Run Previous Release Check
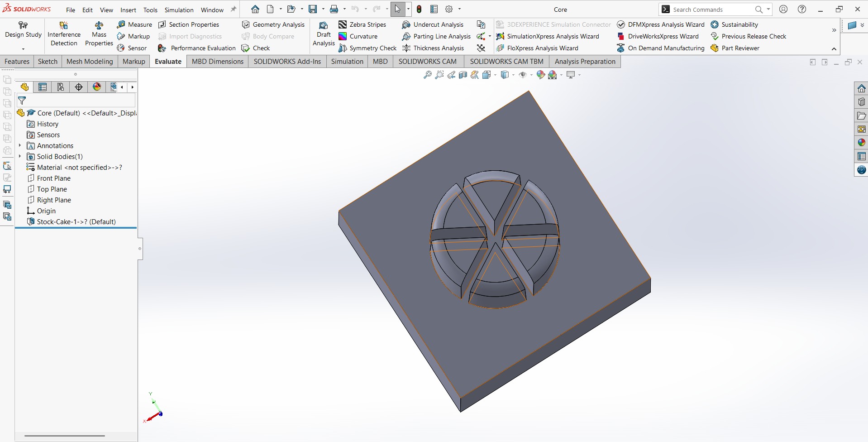Viewport: 868px width, 442px height. [749, 36]
